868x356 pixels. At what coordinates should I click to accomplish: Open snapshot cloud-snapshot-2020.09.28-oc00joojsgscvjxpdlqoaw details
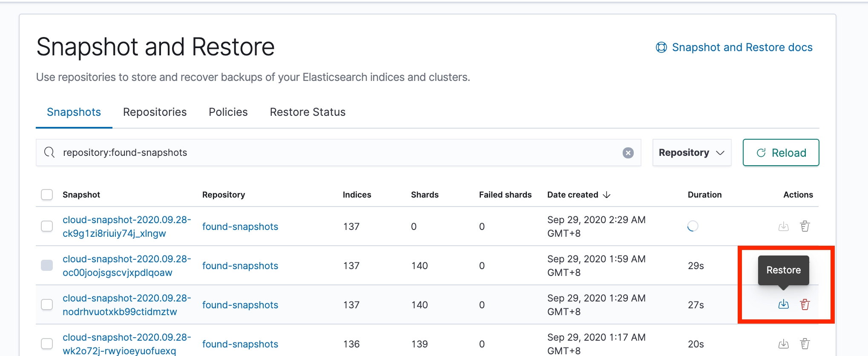(x=126, y=266)
